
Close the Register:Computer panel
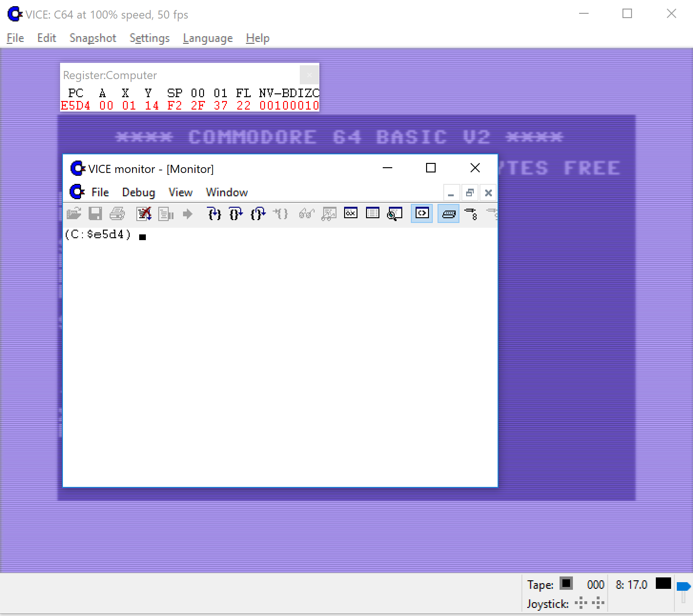click(309, 75)
